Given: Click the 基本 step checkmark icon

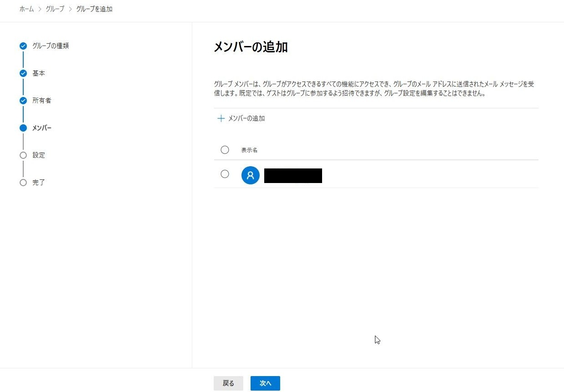Looking at the screenshot, I should [23, 73].
